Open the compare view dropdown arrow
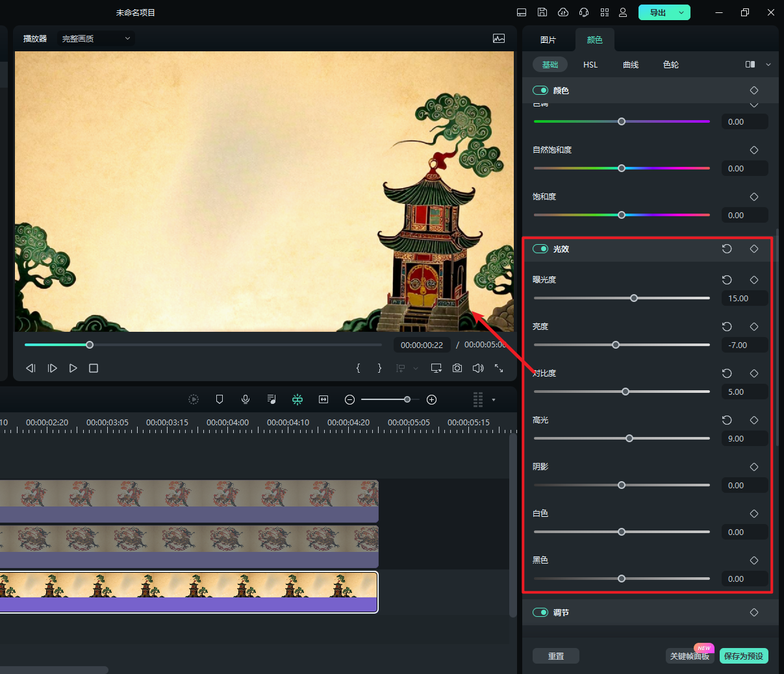Viewport: 784px width, 674px height. [768, 64]
